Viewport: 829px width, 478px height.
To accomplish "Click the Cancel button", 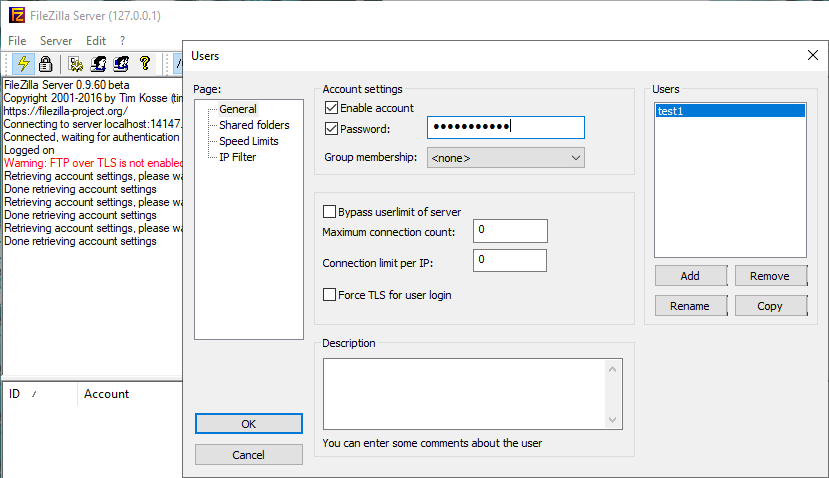I will tap(248, 455).
